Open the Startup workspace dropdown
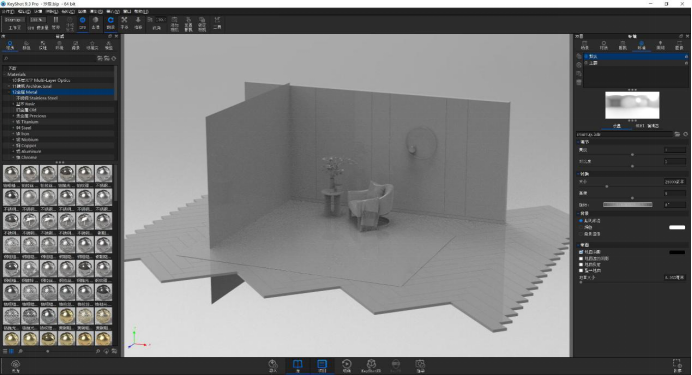This screenshot has width=692, height=375. pos(14,20)
